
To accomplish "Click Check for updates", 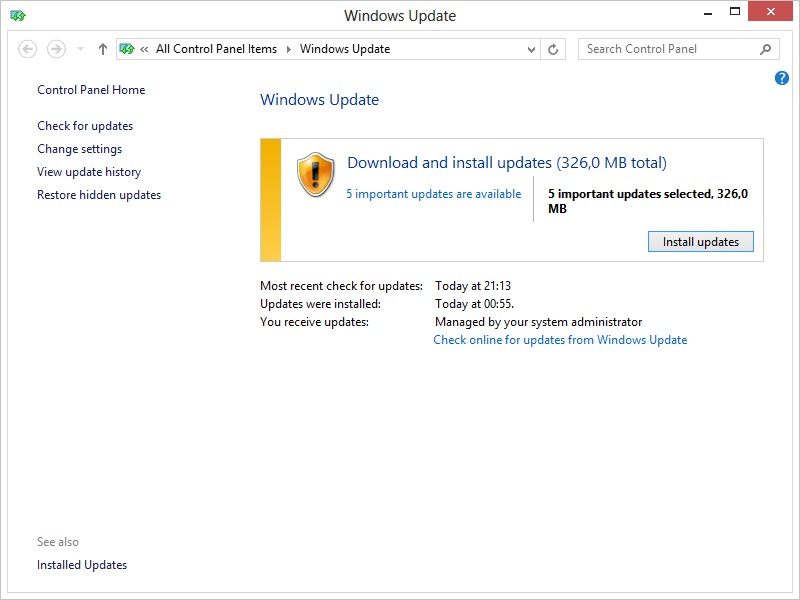I will tap(85, 126).
